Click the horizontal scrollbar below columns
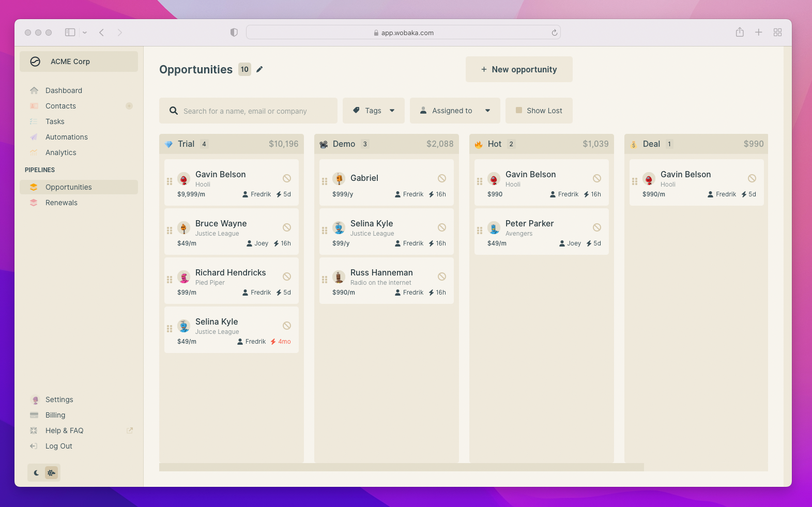The image size is (812, 507). 402,467
